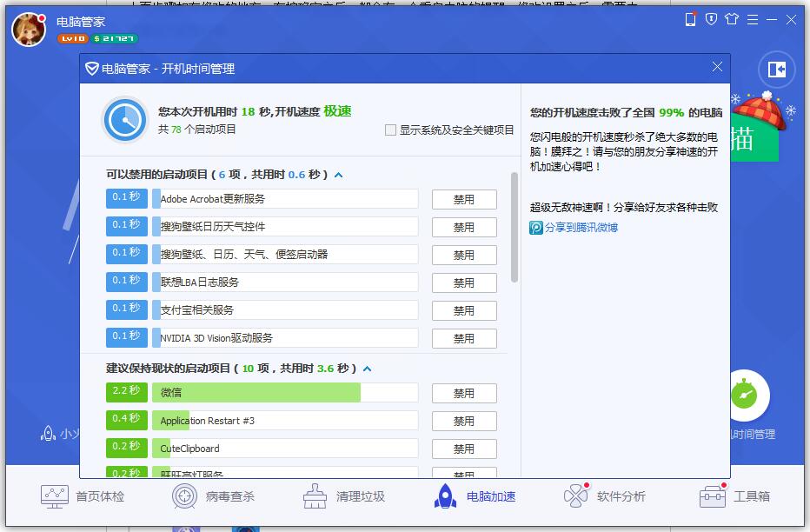
Task: Disable 联想LBA日志服务 startup item
Action: point(464,283)
